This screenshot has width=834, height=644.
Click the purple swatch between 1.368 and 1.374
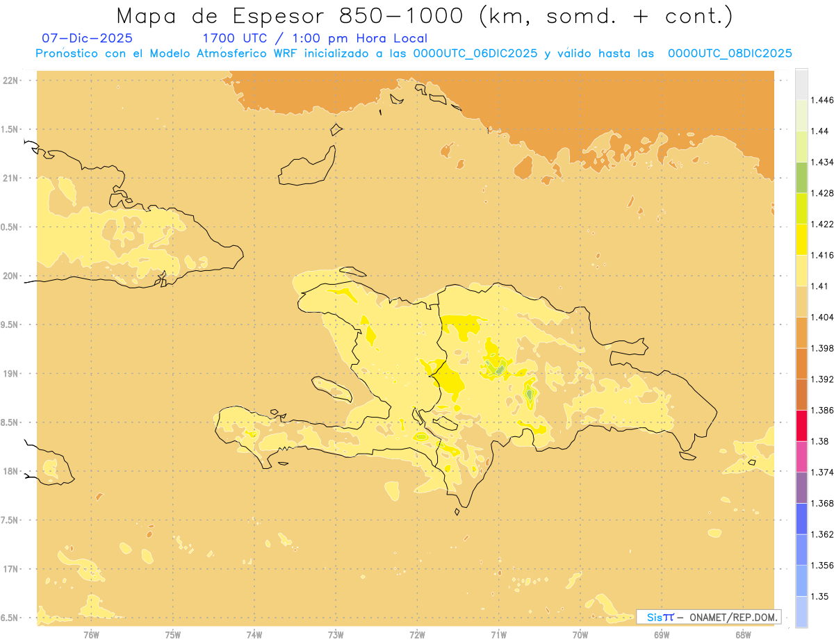click(801, 488)
